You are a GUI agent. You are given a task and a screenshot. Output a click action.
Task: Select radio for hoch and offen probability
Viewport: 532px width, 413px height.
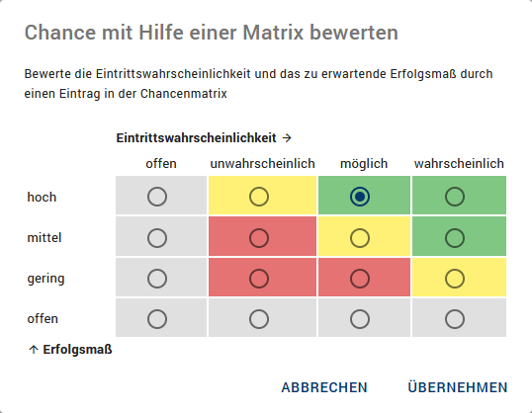(157, 197)
